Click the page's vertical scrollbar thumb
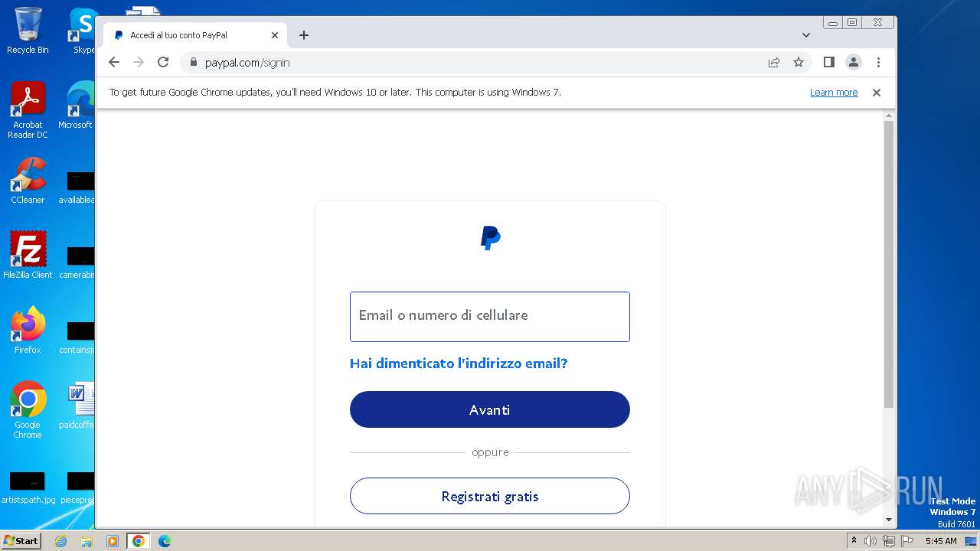The width and height of the screenshot is (980, 551). click(x=889, y=264)
